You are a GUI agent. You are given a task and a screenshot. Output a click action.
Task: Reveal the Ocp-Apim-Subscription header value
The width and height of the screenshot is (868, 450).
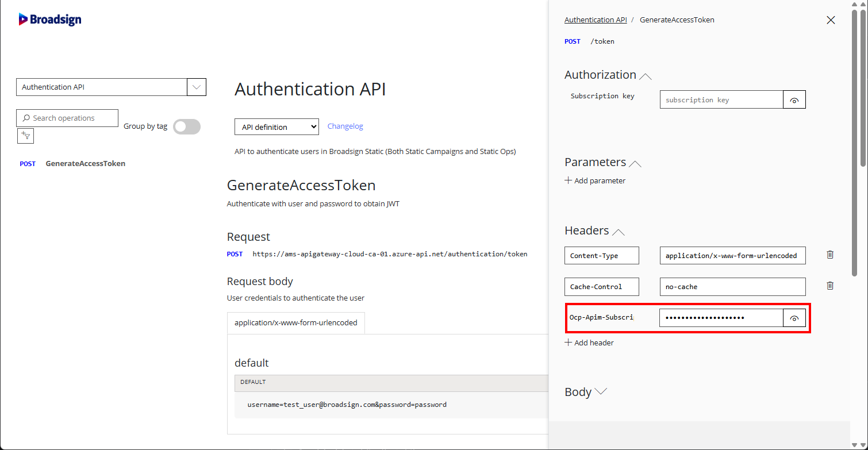pyautogui.click(x=794, y=318)
